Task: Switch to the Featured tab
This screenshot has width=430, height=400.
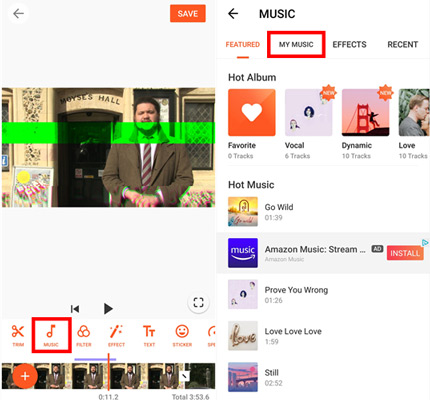Action: pyautogui.click(x=243, y=45)
